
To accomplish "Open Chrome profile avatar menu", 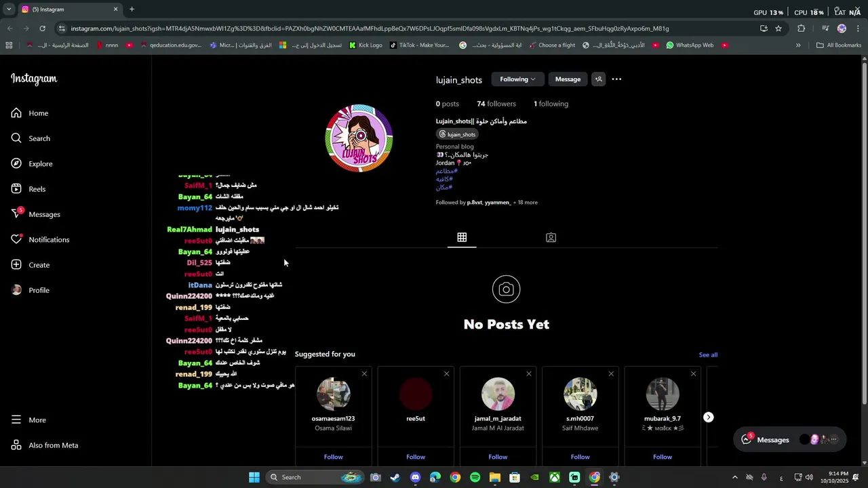I will [842, 28].
